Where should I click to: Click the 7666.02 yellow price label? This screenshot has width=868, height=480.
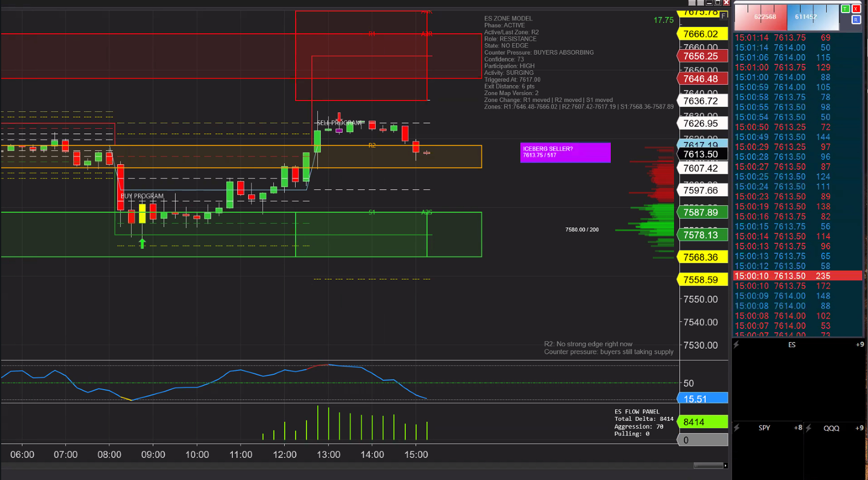[x=702, y=34]
